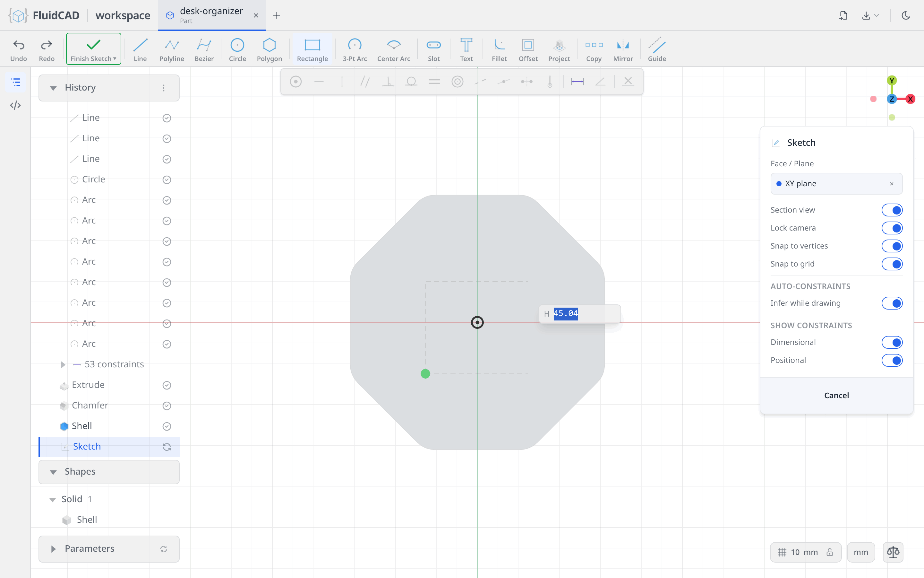Select the Offset tool
The height and width of the screenshot is (578, 924).
click(x=528, y=50)
